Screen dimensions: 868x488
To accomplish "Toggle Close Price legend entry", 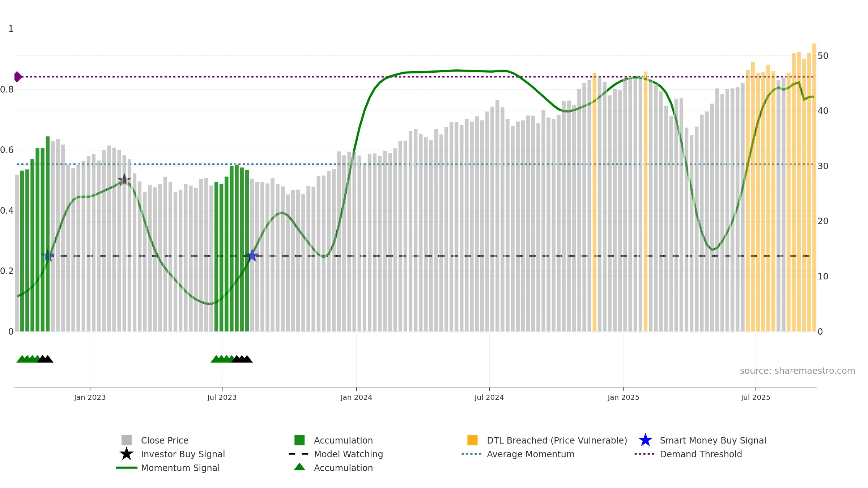I will [165, 440].
